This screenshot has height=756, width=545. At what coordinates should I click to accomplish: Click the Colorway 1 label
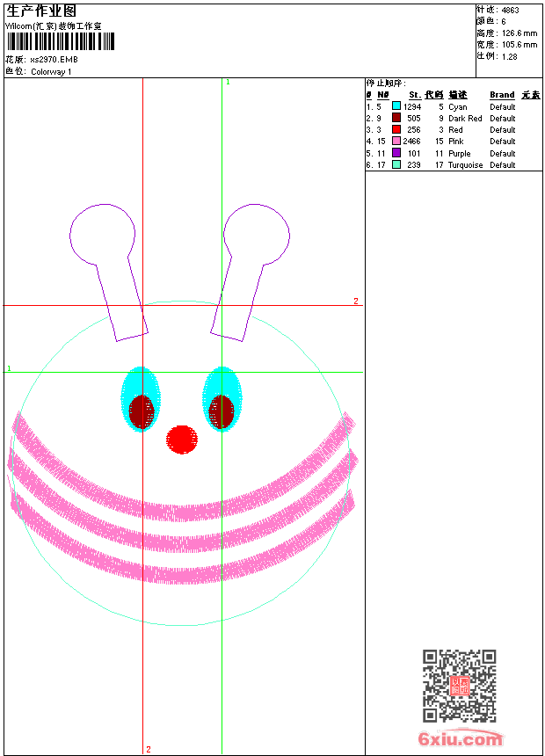pyautogui.click(x=51, y=72)
